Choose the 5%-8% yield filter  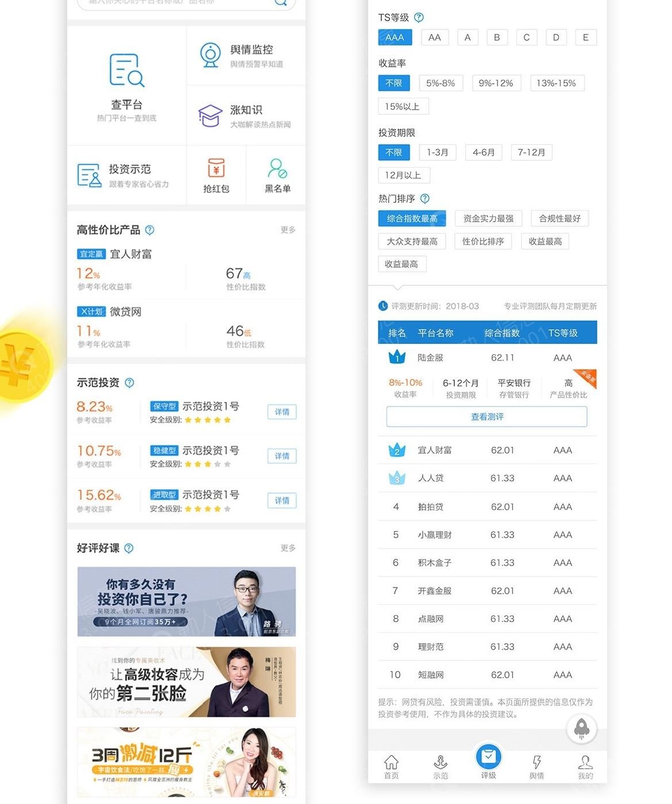[441, 83]
